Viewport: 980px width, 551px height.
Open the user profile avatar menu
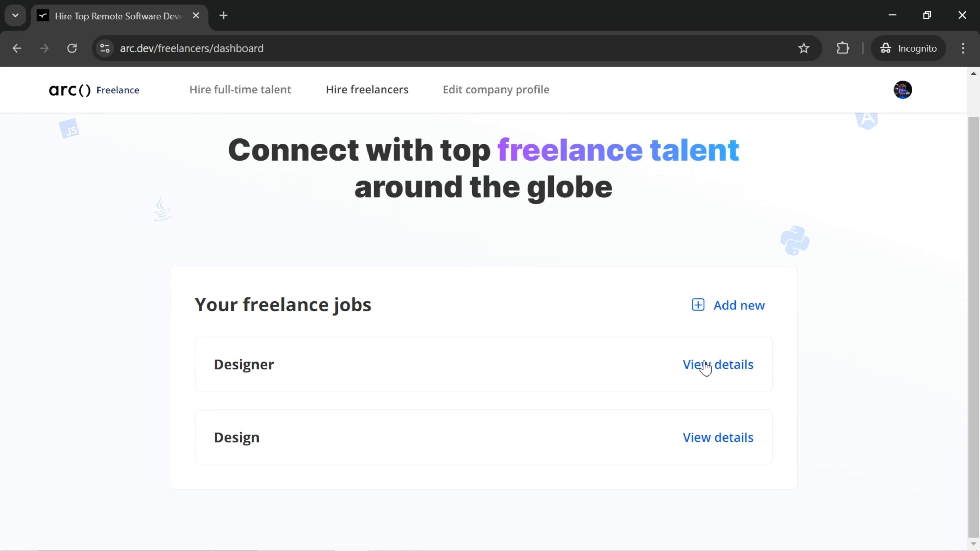coord(903,90)
